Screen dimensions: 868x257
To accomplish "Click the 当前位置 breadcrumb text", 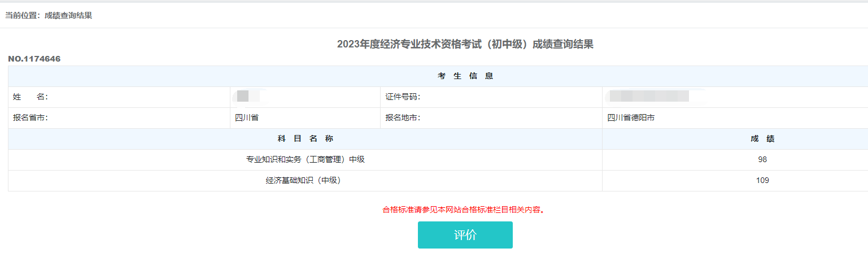I will (49, 16).
